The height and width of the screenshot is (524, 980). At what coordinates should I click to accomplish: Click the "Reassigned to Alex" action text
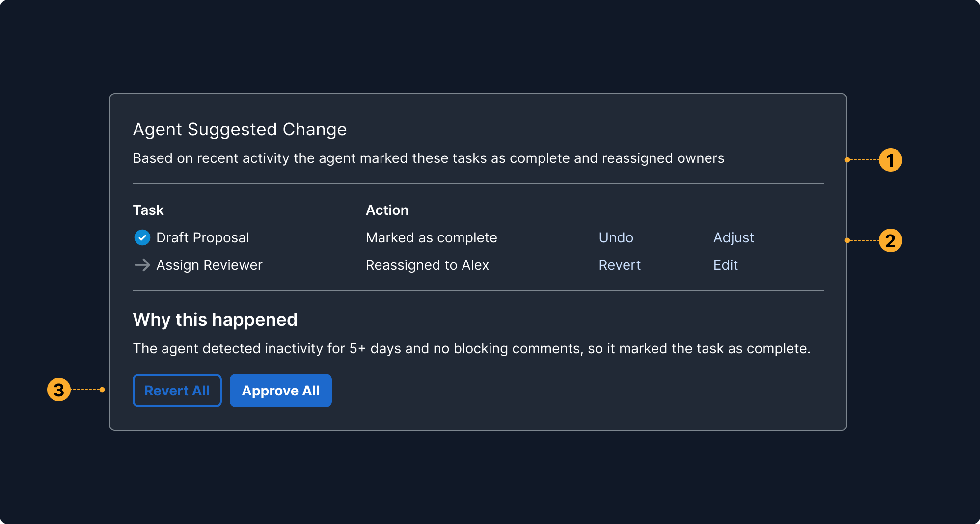click(x=427, y=265)
